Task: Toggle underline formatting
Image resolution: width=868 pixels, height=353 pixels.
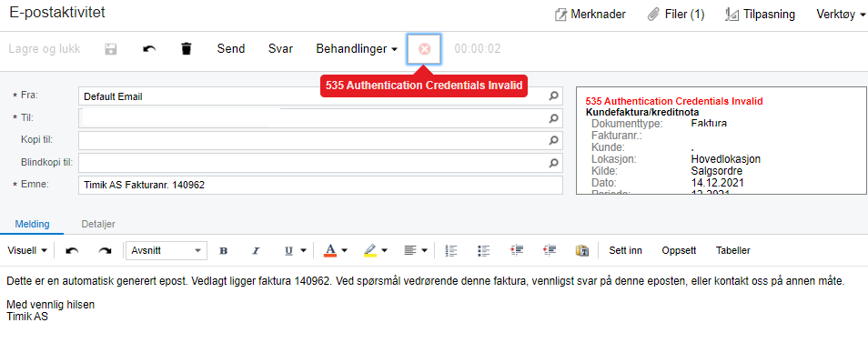Action: coord(288,250)
